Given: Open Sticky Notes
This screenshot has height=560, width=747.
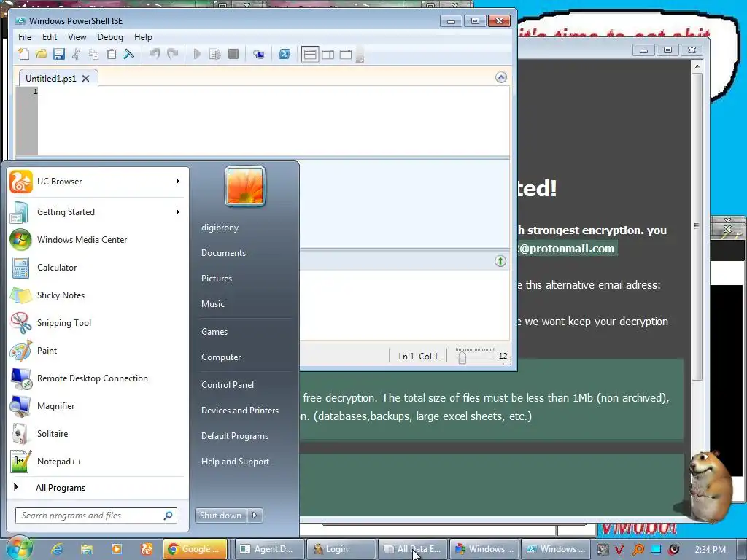Looking at the screenshot, I should point(96,295).
